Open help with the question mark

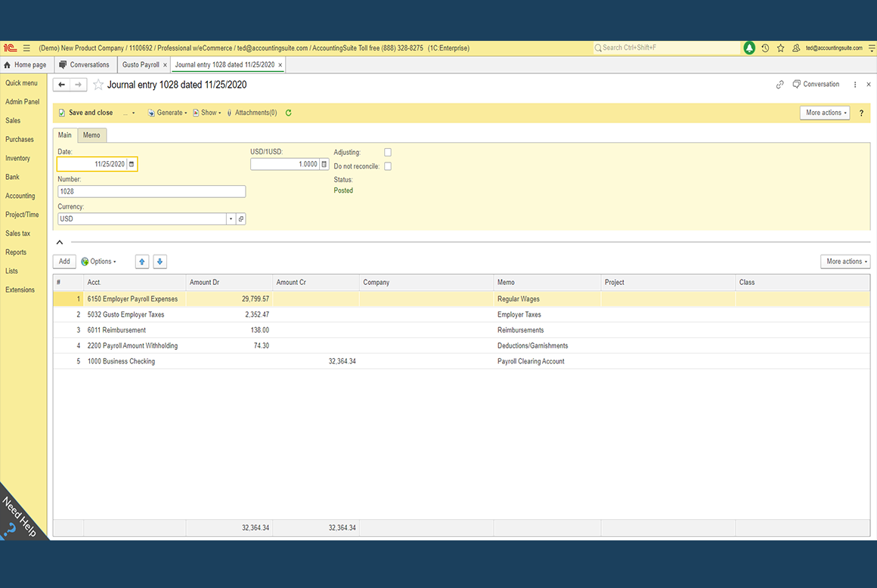[861, 113]
